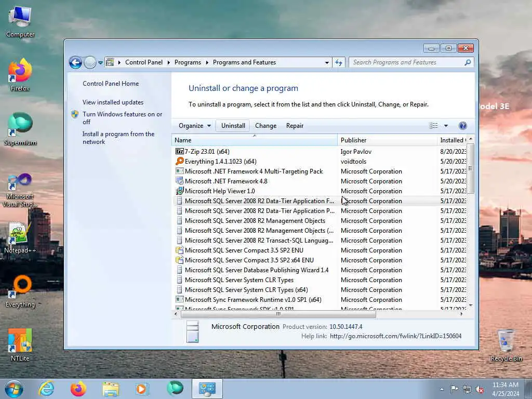Open the Organize dropdown menu

click(195, 126)
